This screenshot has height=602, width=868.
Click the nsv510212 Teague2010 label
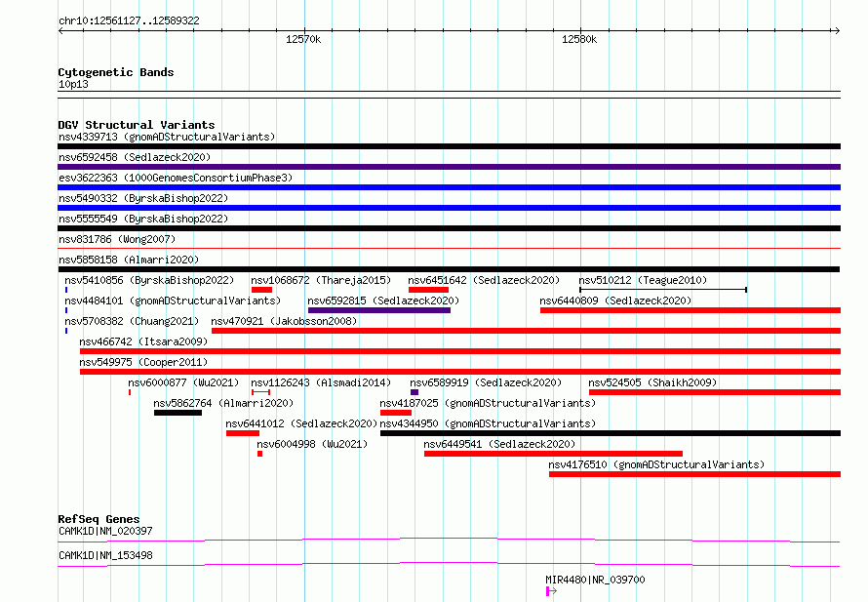tap(643, 280)
